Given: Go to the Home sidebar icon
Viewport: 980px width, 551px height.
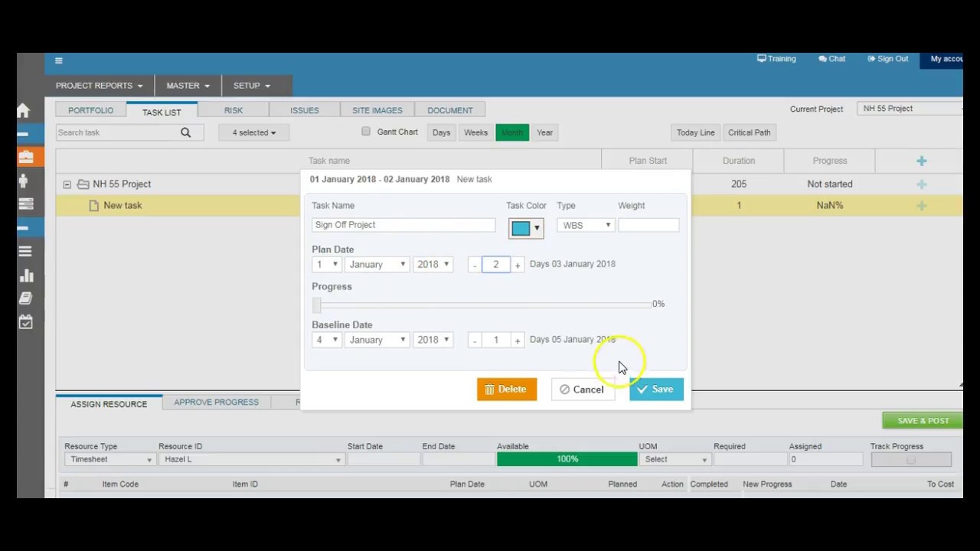Looking at the screenshot, I should pos(24,111).
